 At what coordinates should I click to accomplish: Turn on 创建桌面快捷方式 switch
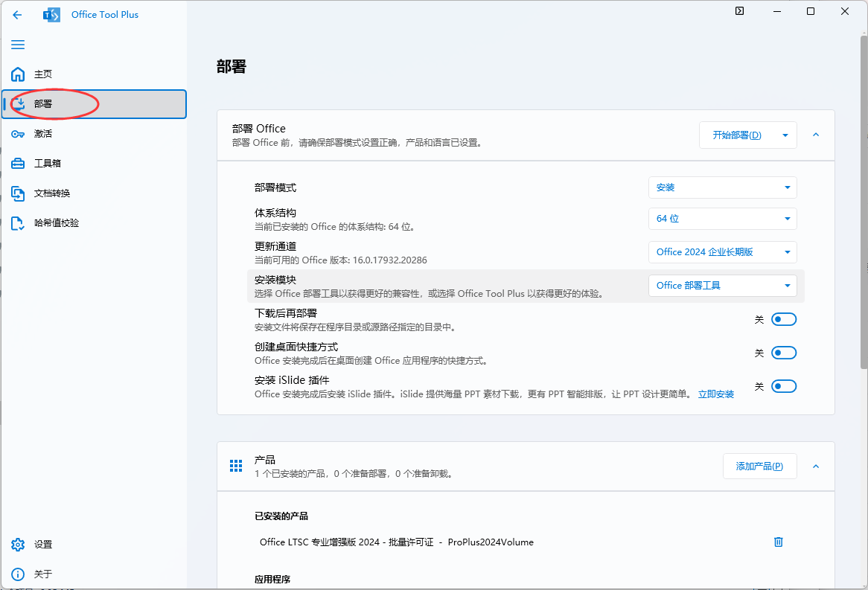(x=784, y=353)
